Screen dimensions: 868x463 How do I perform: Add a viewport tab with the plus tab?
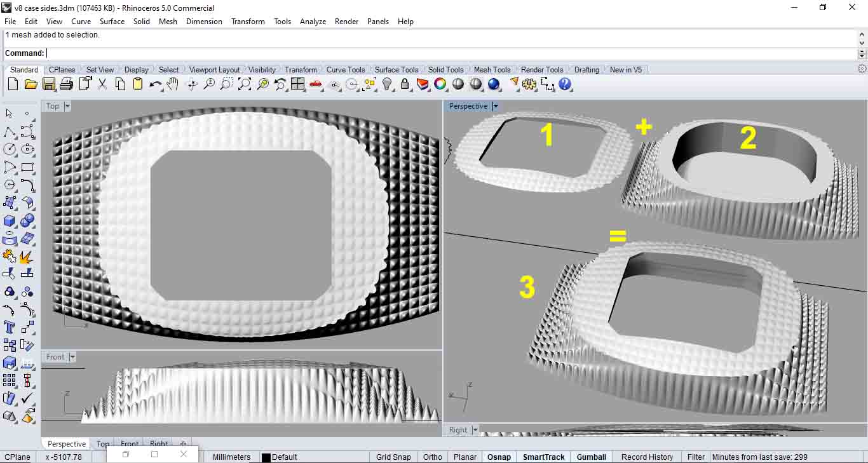click(x=184, y=444)
